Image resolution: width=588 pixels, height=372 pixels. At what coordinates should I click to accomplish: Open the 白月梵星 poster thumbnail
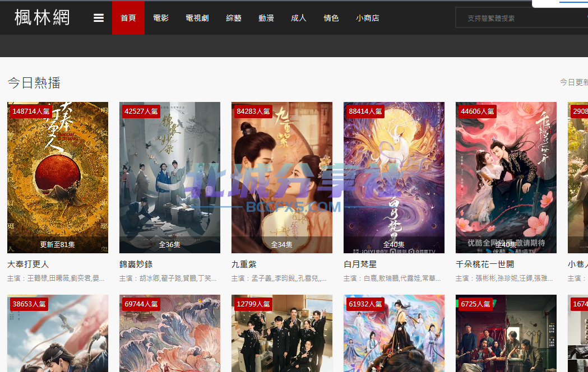pyautogui.click(x=394, y=178)
